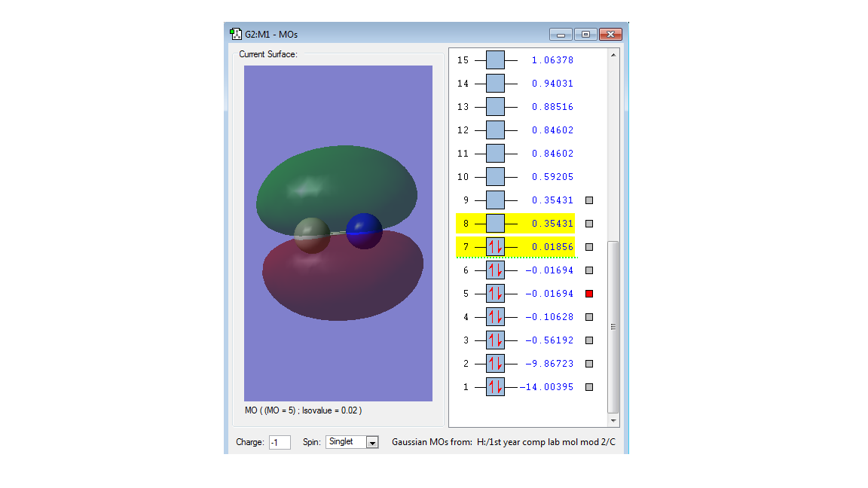868x488 pixels.
Task: Toggle red surface marker for orbital 5
Action: (589, 294)
